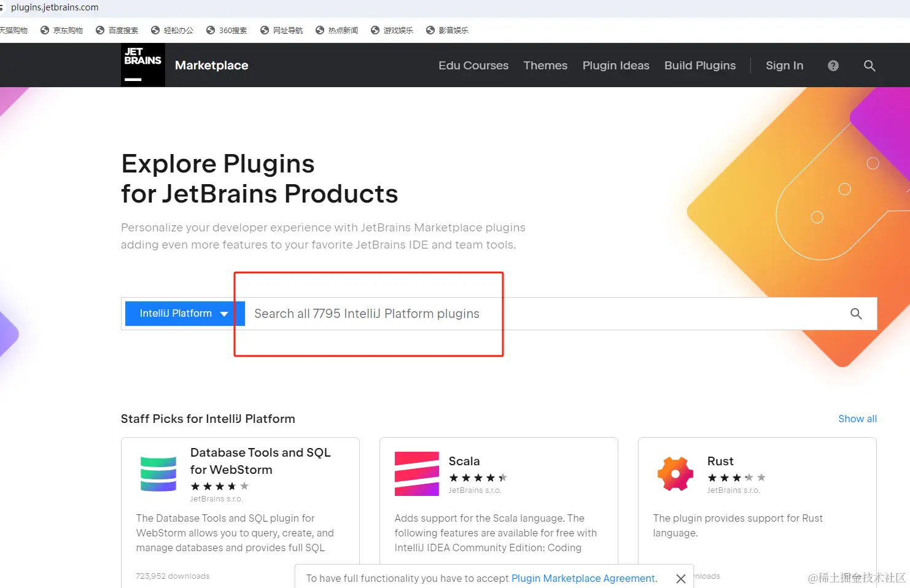Dismiss the Marketplace Agreement notification
This screenshot has height=588, width=910.
pos(680,579)
